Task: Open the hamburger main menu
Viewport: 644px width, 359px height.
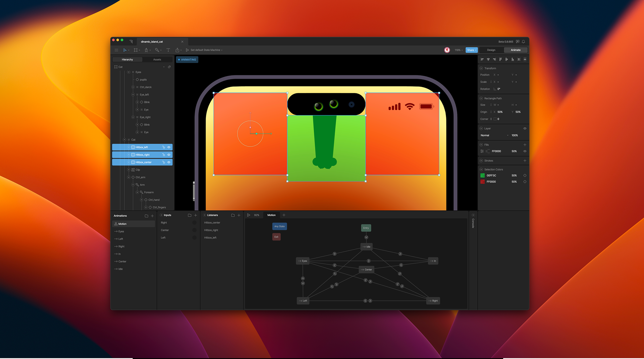Action: click(x=116, y=50)
